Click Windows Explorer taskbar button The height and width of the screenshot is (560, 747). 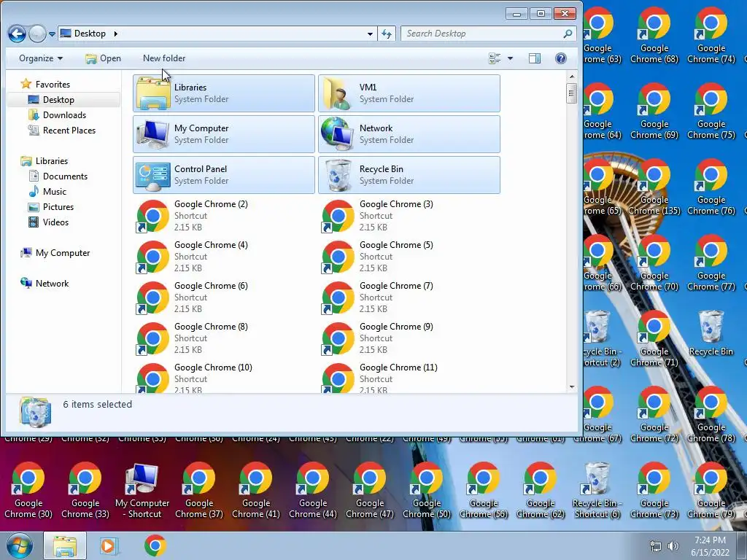65,545
